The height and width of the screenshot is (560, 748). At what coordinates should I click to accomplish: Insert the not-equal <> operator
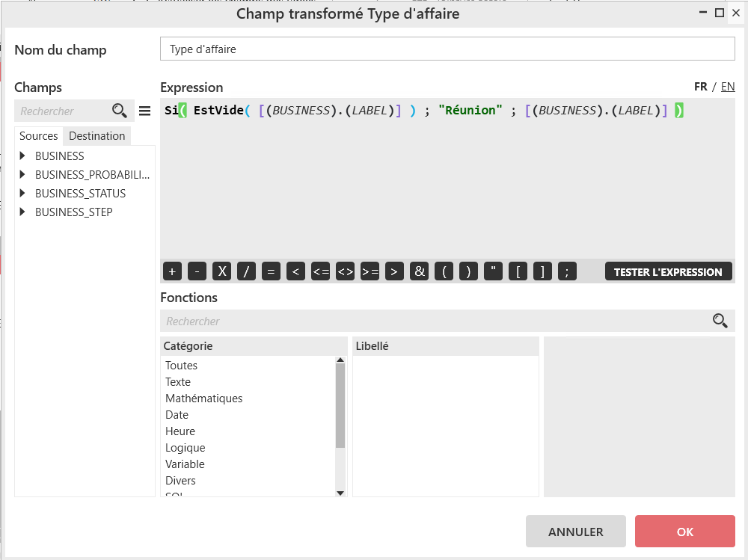pos(345,271)
